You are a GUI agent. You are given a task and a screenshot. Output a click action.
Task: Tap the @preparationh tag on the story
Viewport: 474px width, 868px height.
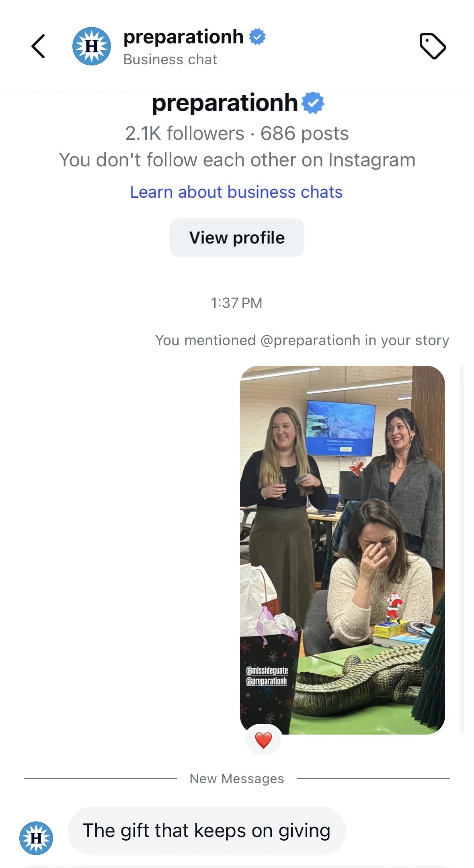click(x=267, y=681)
